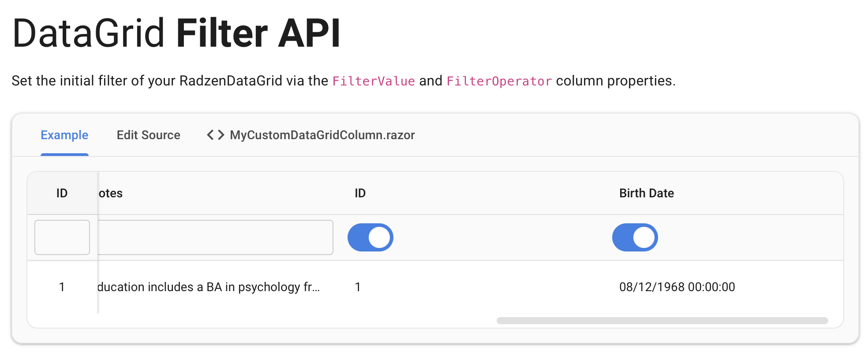The height and width of the screenshot is (355, 868).
Task: Click the second ID column header
Action: click(360, 193)
